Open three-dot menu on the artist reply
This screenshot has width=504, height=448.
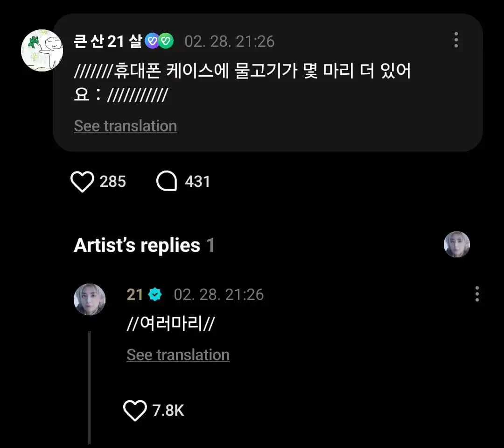476,294
